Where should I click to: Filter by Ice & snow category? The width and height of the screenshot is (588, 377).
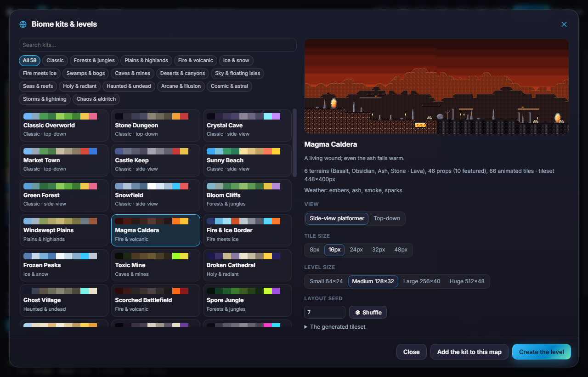236,60
